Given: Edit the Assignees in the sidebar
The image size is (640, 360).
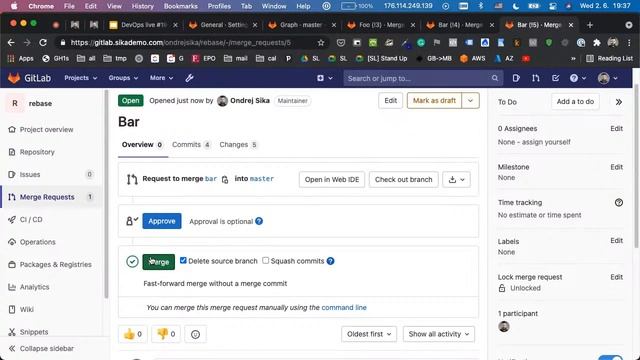Looking at the screenshot, I should 616,129.
